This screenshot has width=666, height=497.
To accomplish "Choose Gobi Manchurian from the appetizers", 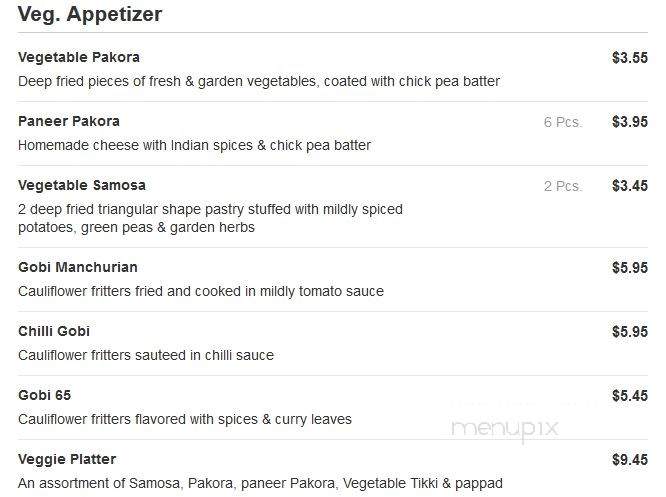I will pos(78,267).
